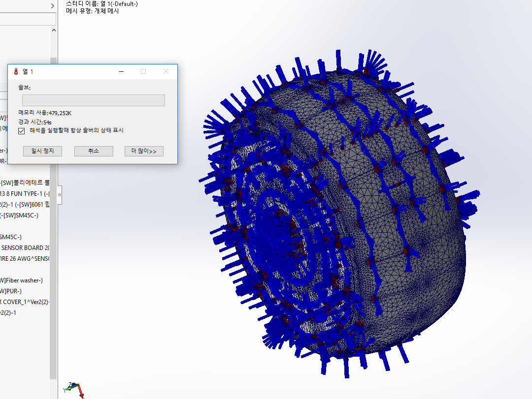Minimize the 열 1 solver dialog

121,71
